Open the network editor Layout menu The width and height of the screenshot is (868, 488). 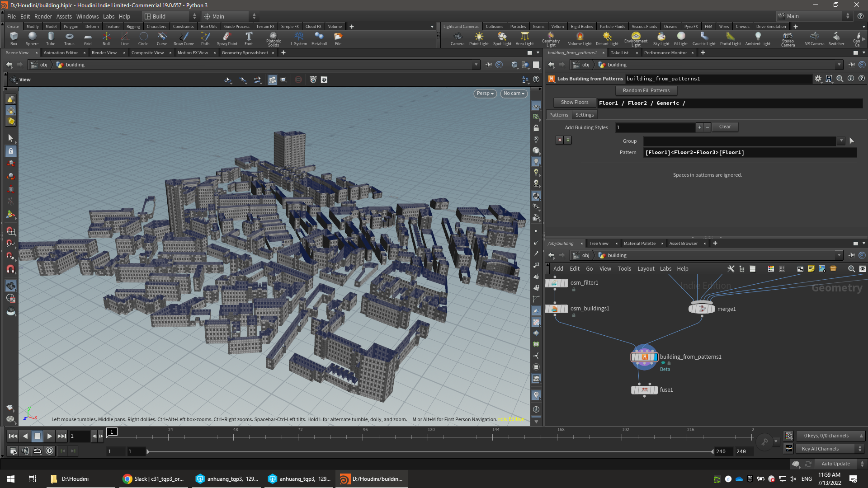[646, 269]
